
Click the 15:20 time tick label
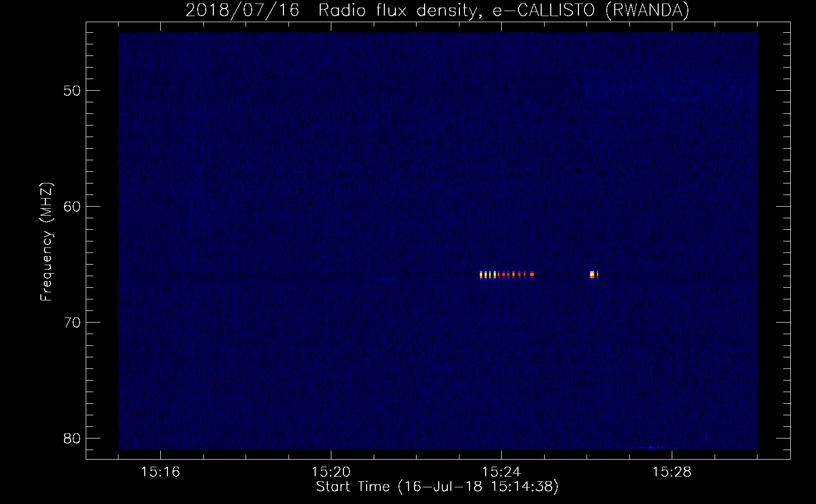pyautogui.click(x=331, y=472)
